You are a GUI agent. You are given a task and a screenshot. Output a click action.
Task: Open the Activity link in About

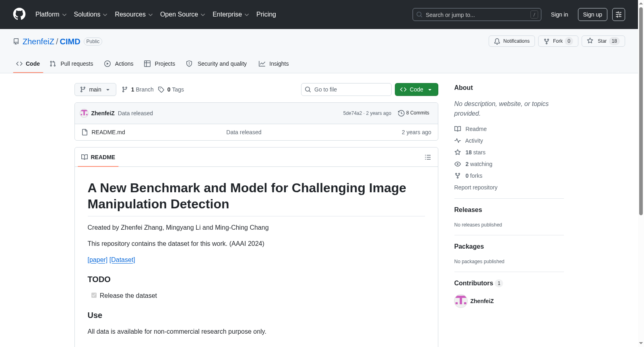[x=469, y=141]
